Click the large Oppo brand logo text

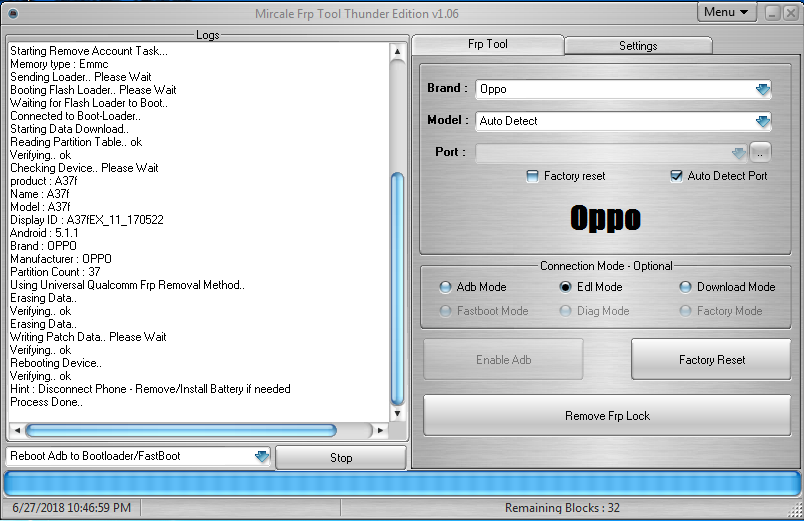click(606, 218)
